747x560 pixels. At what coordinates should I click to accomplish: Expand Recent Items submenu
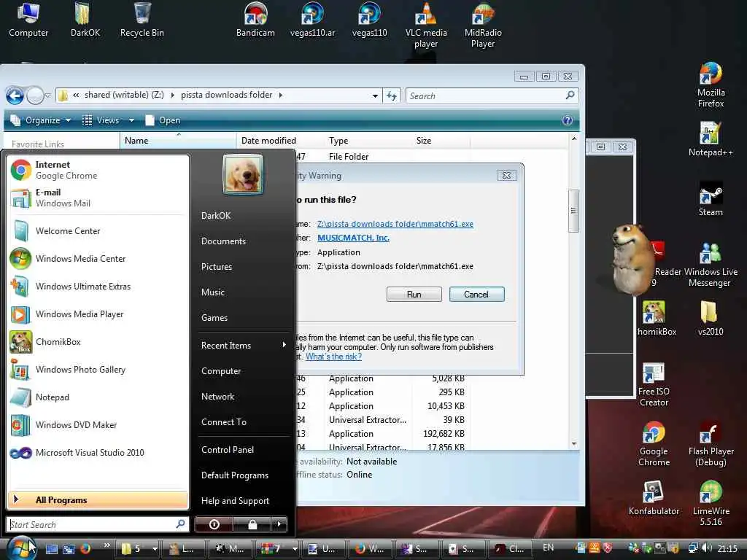pyautogui.click(x=243, y=345)
